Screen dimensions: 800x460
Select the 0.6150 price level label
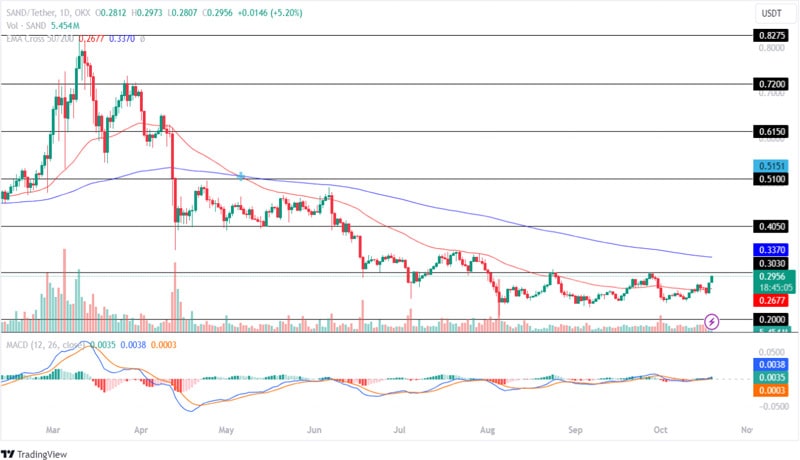[770, 132]
